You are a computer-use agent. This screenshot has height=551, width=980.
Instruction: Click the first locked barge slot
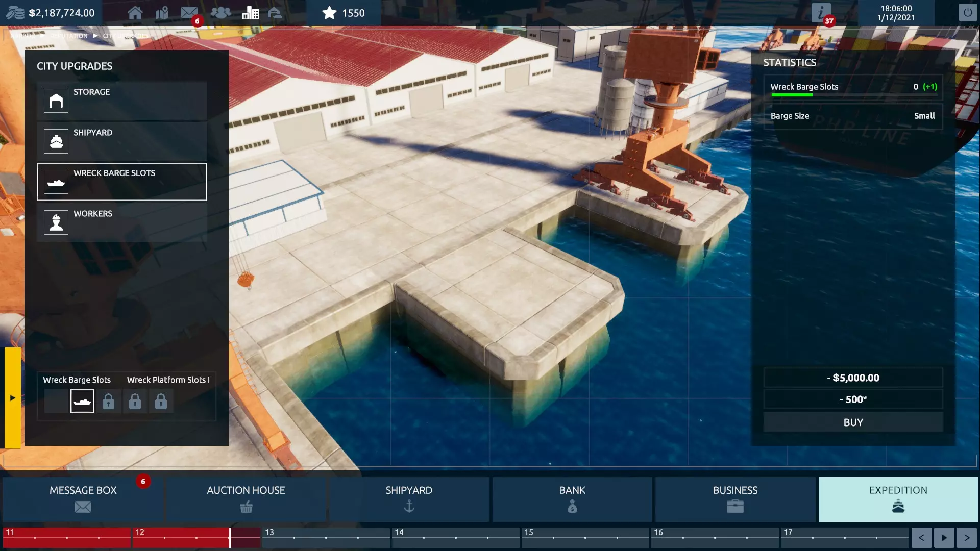(x=108, y=401)
